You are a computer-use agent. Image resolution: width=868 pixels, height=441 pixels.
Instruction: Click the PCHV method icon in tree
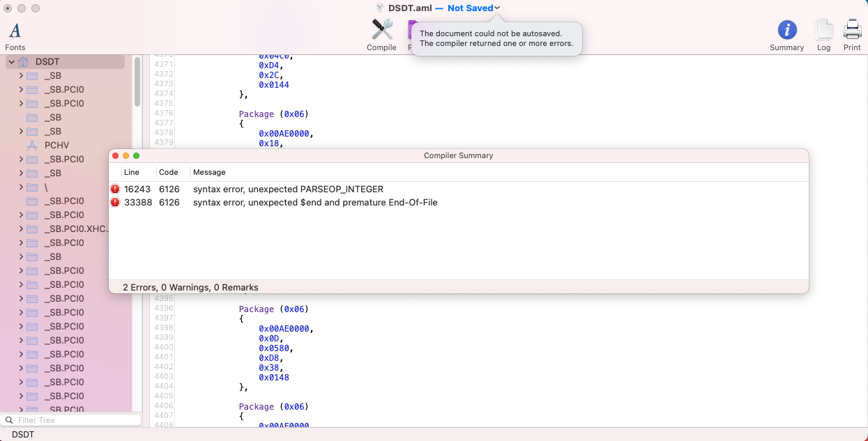[31, 146]
